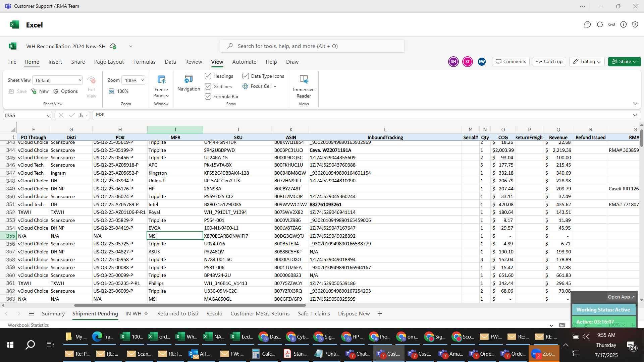Expand the status bar chevron
The image size is (644, 362).
(551, 325)
